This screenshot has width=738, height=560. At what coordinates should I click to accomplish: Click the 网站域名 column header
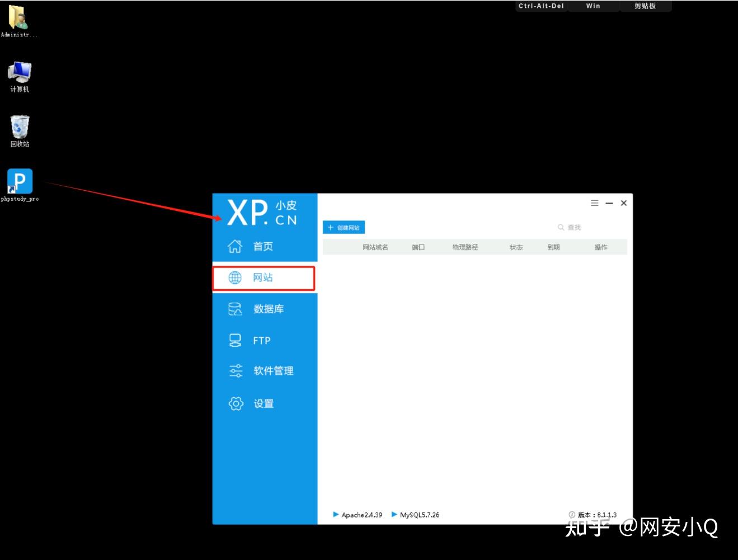375,247
